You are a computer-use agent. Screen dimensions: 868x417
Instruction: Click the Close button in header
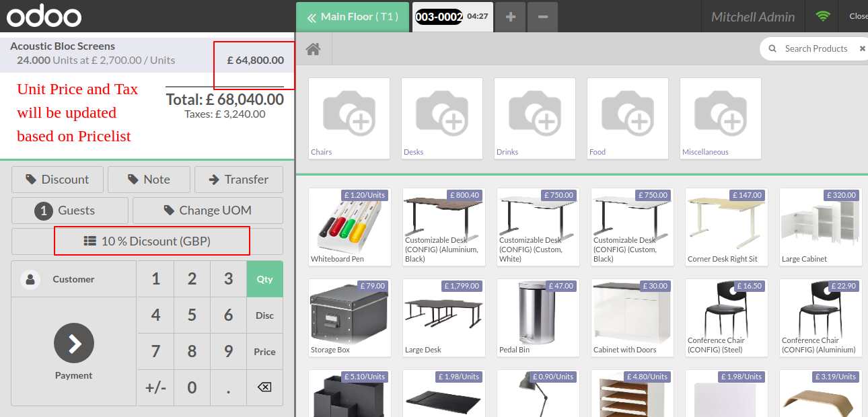click(x=858, y=16)
